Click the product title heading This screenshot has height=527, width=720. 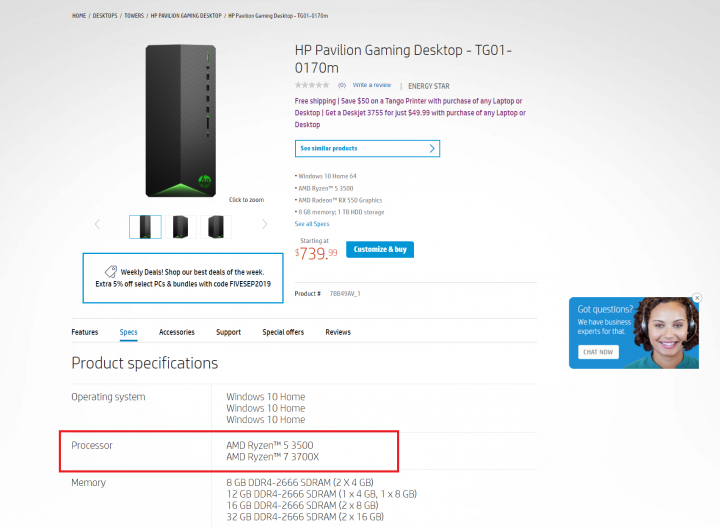coord(403,59)
